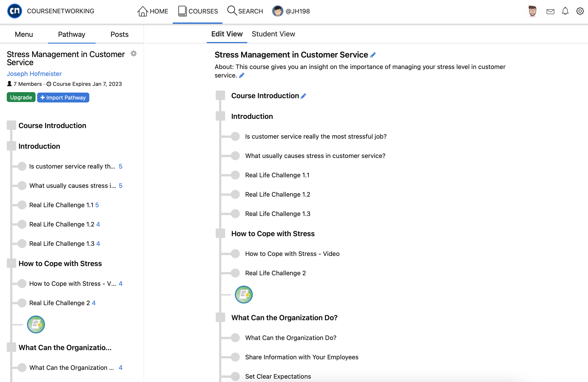
Task: Click the CourseNetworking CN logo
Action: click(15, 11)
